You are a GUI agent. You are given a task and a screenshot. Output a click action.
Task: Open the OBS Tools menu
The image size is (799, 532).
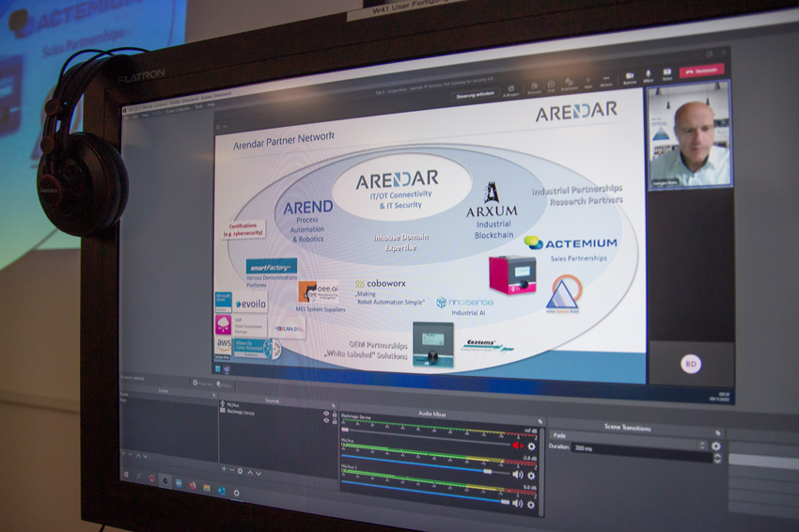click(198, 106)
